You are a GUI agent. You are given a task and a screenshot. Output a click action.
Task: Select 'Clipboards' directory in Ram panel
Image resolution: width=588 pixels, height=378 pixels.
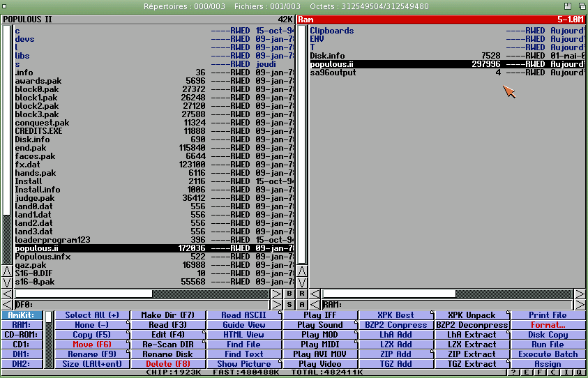[x=447, y=31]
